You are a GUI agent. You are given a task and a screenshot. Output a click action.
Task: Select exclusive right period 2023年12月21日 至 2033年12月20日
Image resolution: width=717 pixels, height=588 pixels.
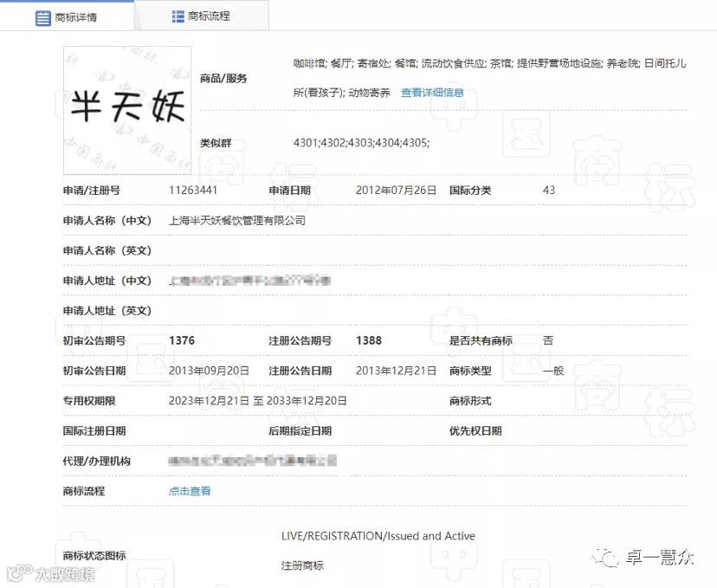(257, 401)
